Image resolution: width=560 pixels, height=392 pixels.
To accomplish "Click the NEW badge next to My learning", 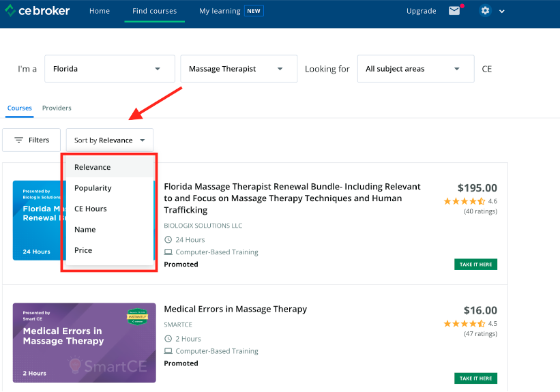I will pos(254,11).
